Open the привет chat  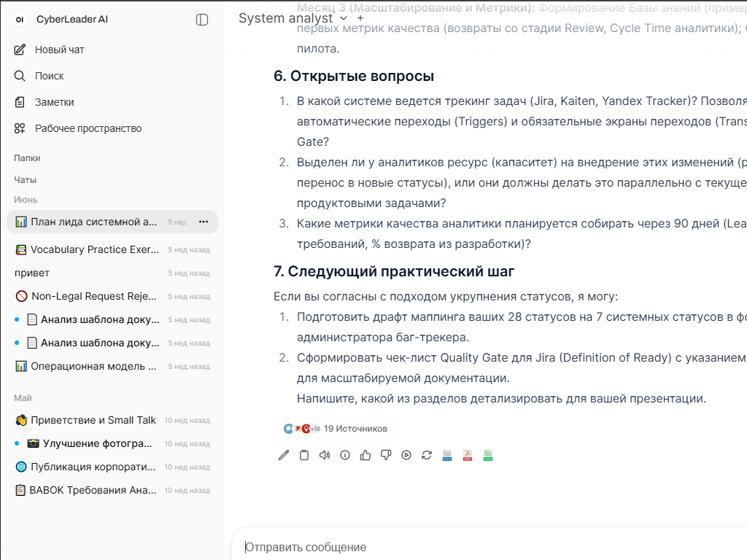coord(112,273)
